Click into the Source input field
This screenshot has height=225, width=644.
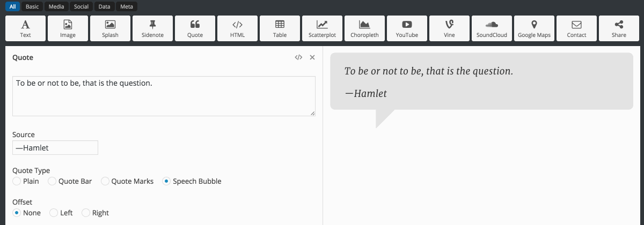(x=55, y=148)
